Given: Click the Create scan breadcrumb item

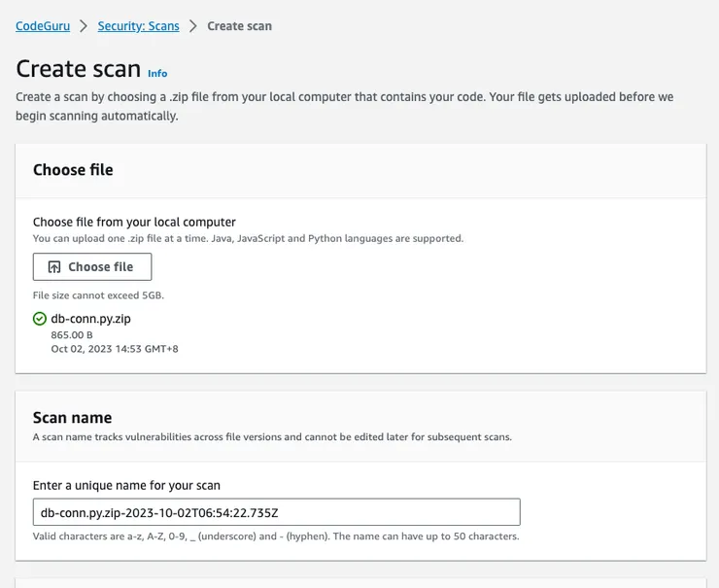Looking at the screenshot, I should click(x=240, y=26).
